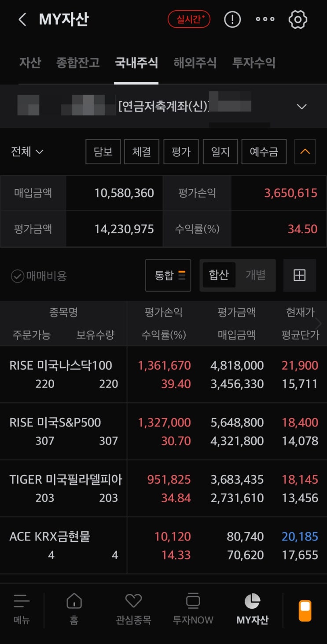Open the settings gear icon
The width and height of the screenshot is (327, 644).
(298, 19)
